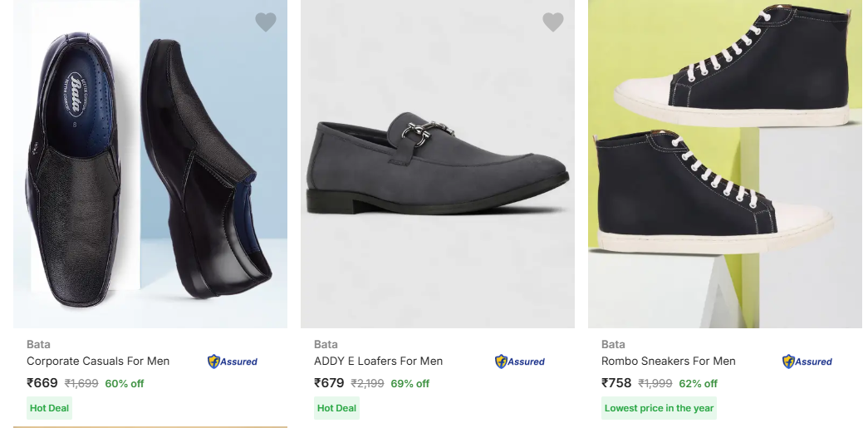Image resolution: width=868 pixels, height=428 pixels.
Task: Toggle wishlist heart on ADDY E Loafers
Action: (x=553, y=22)
